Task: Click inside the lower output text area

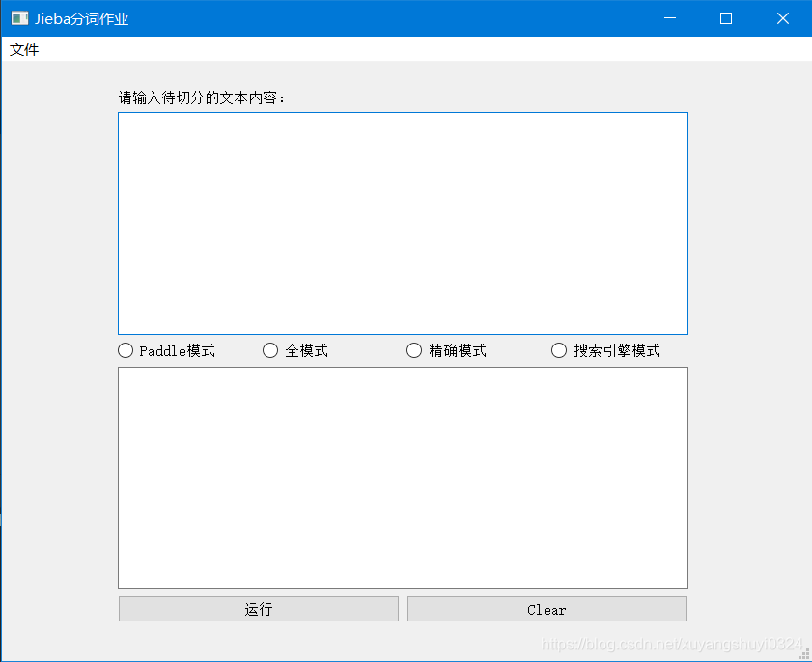Action: click(403, 478)
